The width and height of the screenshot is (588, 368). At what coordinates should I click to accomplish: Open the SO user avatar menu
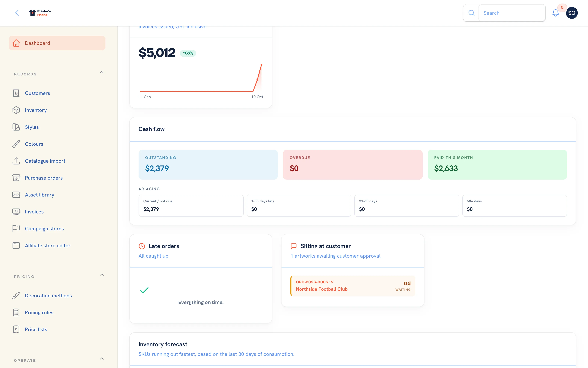571,13
